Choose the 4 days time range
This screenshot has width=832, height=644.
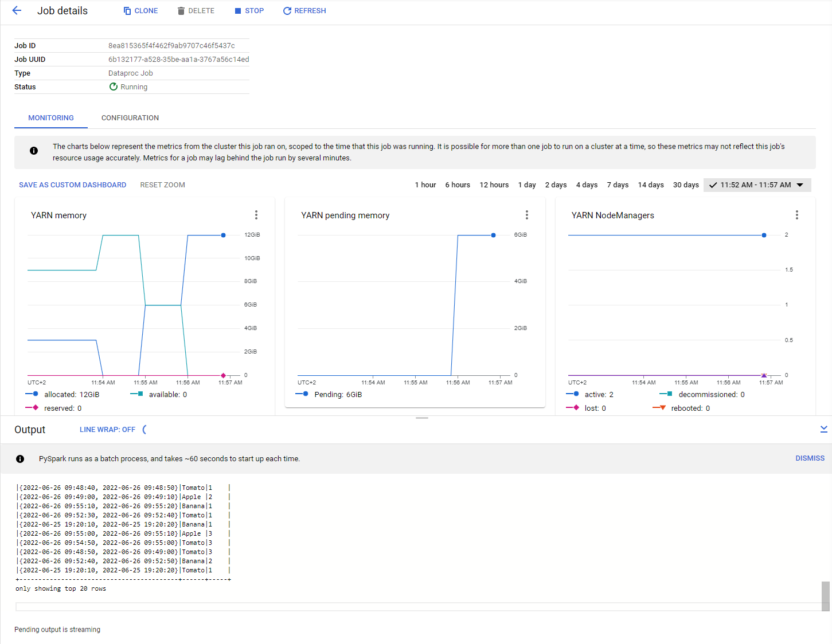(x=587, y=185)
